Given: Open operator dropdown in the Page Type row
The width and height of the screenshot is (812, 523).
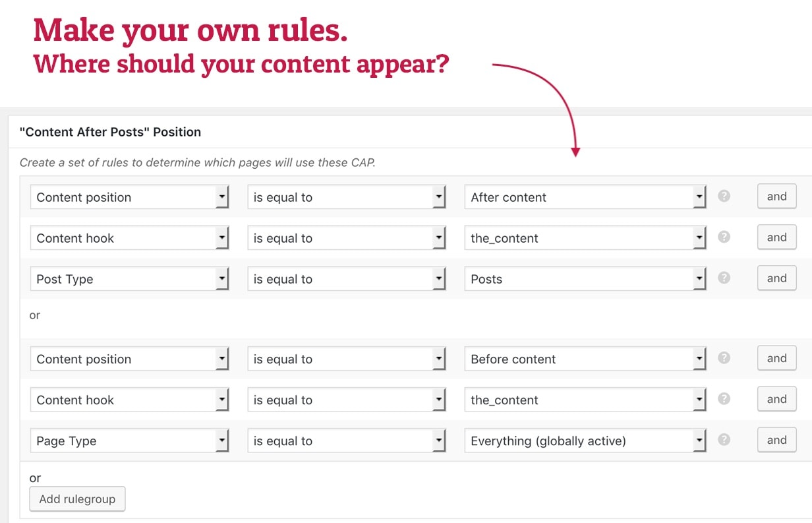Looking at the screenshot, I should coord(347,441).
